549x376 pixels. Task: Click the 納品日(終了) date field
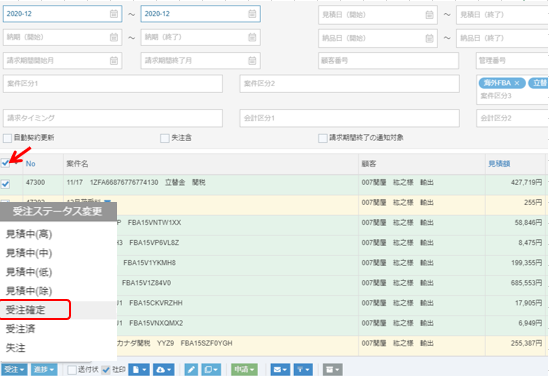502,38
